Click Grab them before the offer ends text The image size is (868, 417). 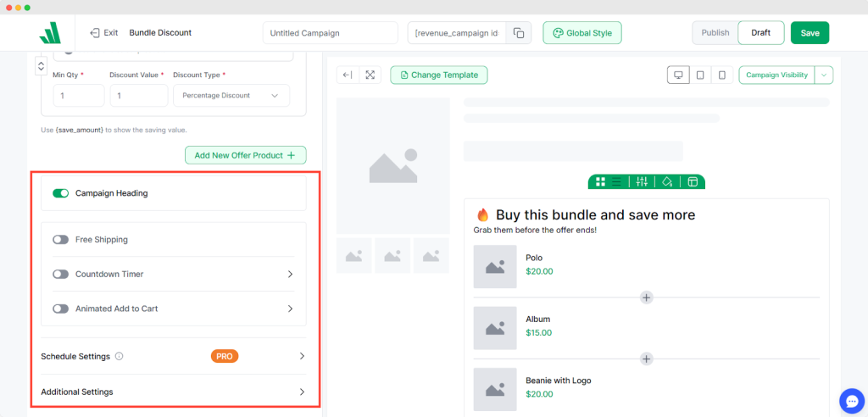tap(536, 230)
